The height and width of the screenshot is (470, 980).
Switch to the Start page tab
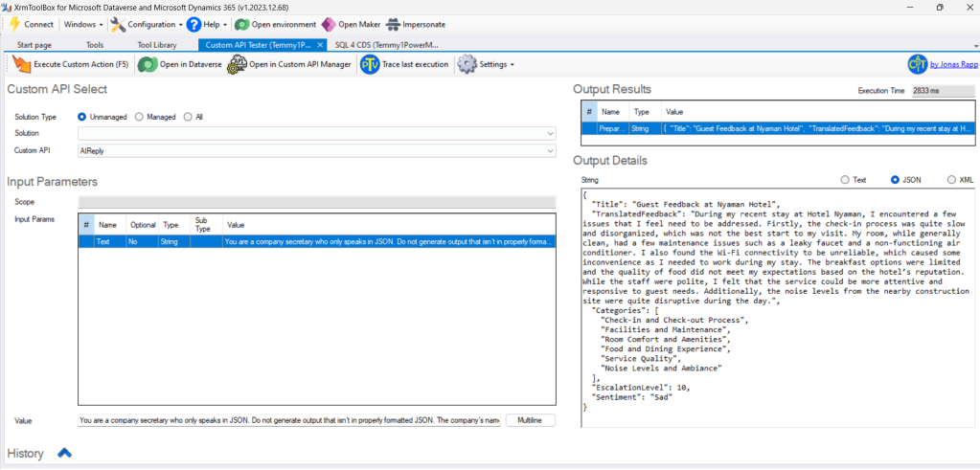(34, 45)
